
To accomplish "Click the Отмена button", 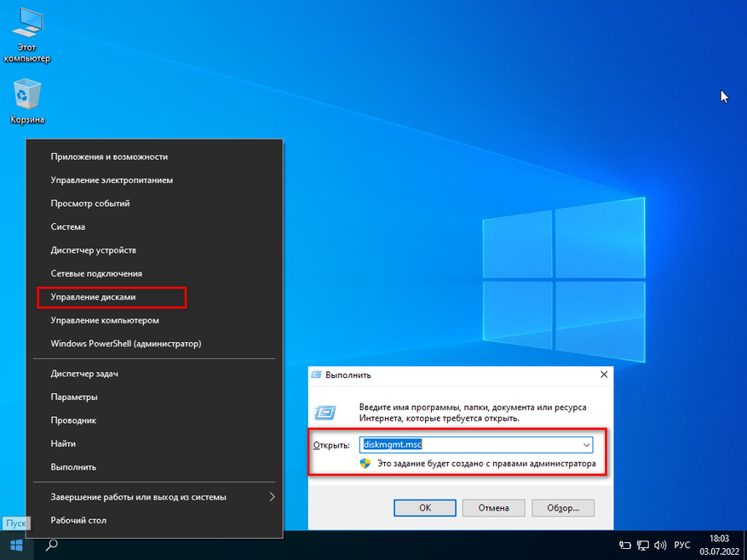I will [x=493, y=507].
